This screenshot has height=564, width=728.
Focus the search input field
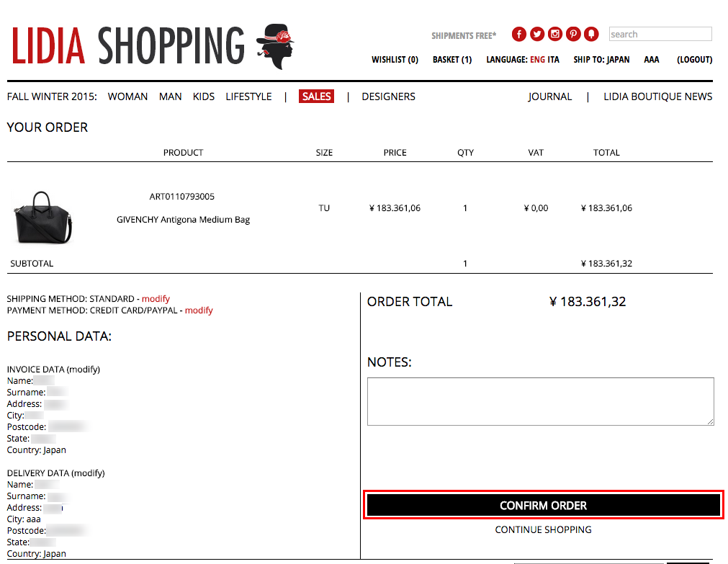click(660, 34)
